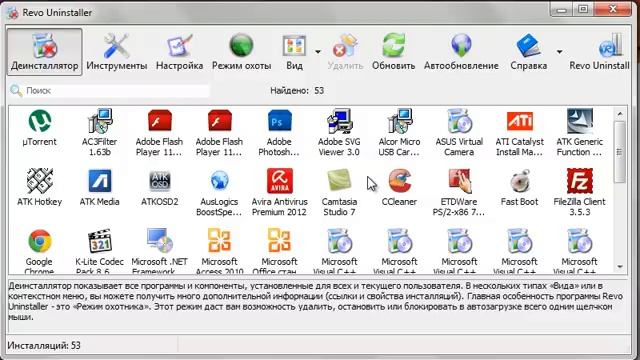Screen dimensions: 640x360
Task: Click the program list scrollbar thumb
Action: (620, 152)
